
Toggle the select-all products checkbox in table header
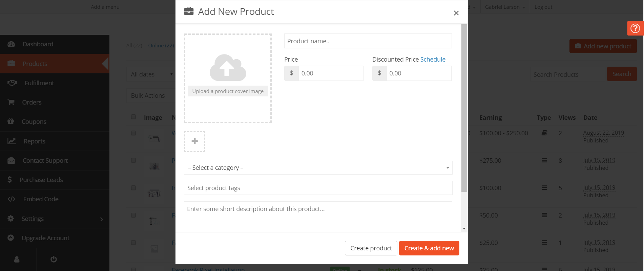133,117
